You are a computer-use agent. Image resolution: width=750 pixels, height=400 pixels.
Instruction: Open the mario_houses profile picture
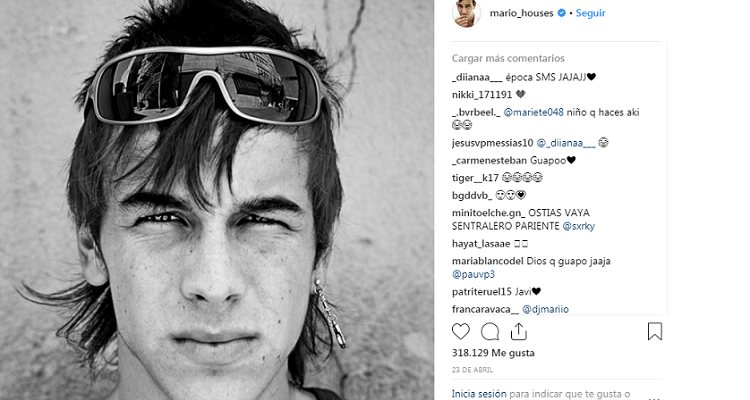(x=466, y=13)
